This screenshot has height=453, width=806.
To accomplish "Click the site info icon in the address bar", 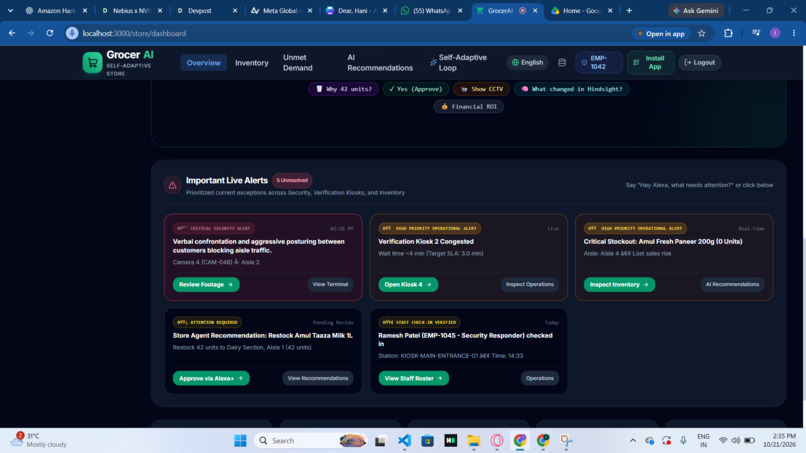I will (x=72, y=33).
